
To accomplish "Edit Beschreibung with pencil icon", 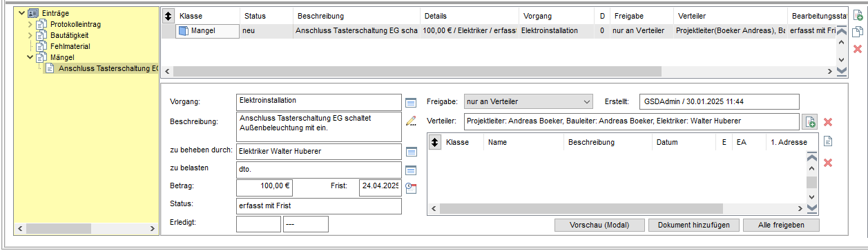I will coord(411,121).
